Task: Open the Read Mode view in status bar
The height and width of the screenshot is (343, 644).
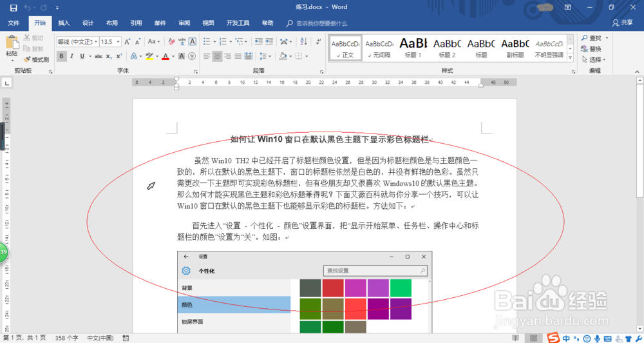Action: click(515, 338)
